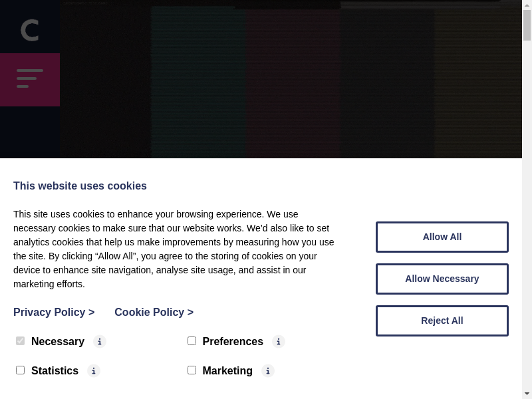The width and height of the screenshot is (532, 399).
Task: Tick the Marketing cookies checkbox
Action: [192, 370]
